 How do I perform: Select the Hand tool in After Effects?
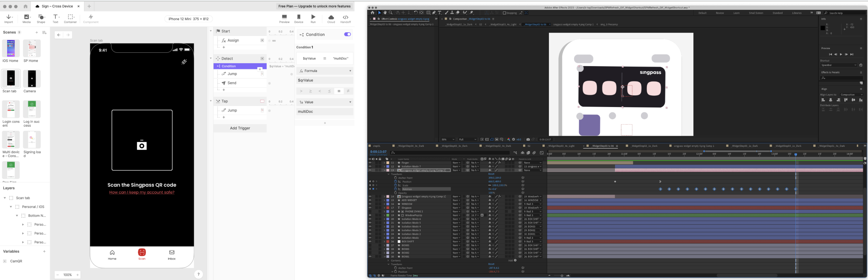click(x=385, y=13)
